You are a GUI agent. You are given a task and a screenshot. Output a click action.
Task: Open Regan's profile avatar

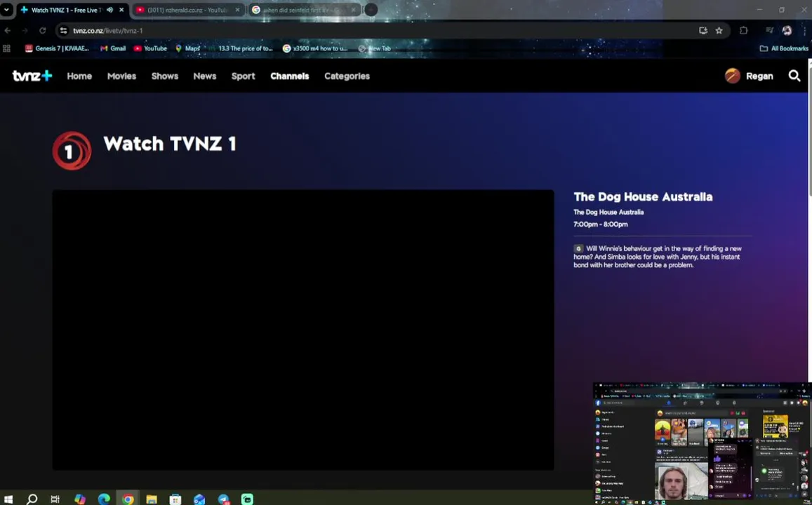tap(732, 76)
